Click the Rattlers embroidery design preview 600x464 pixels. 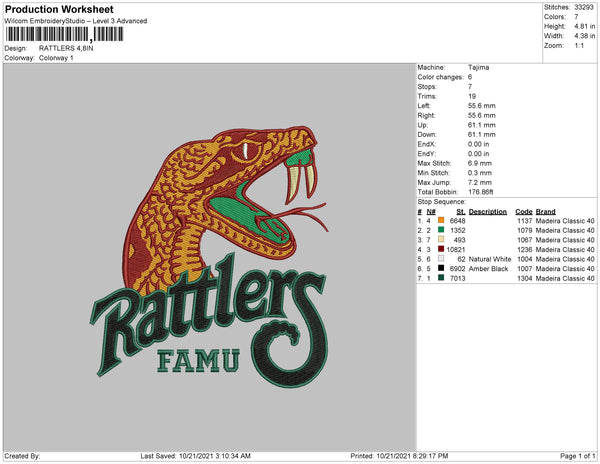tap(209, 257)
